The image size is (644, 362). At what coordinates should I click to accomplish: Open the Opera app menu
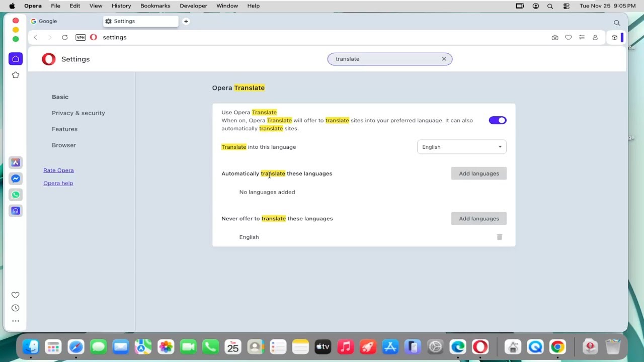[x=33, y=6]
